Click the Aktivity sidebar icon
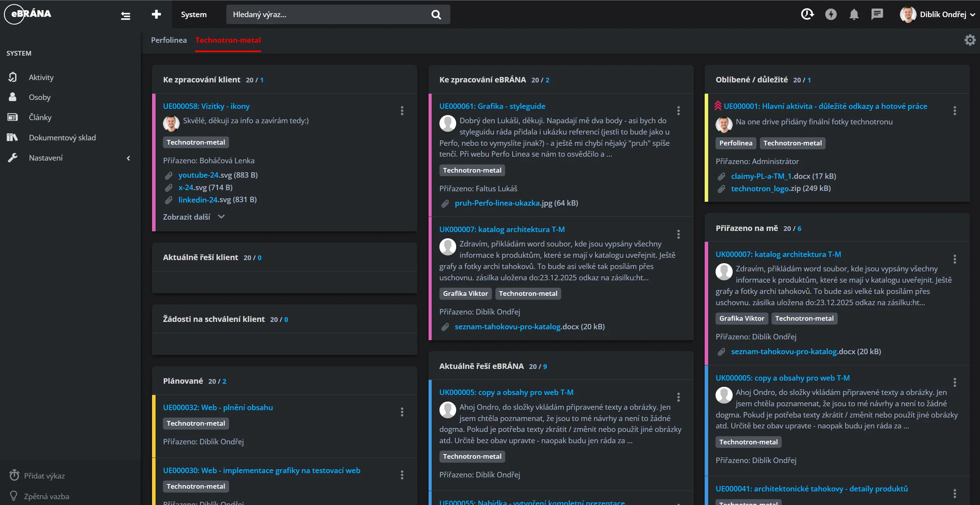The height and width of the screenshot is (505, 980). pyautogui.click(x=12, y=77)
